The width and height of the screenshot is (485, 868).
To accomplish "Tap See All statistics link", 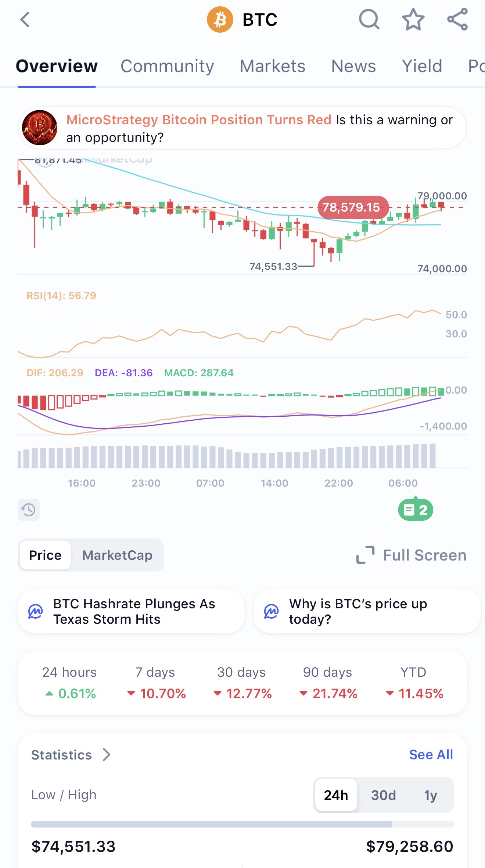I will pos(431,755).
